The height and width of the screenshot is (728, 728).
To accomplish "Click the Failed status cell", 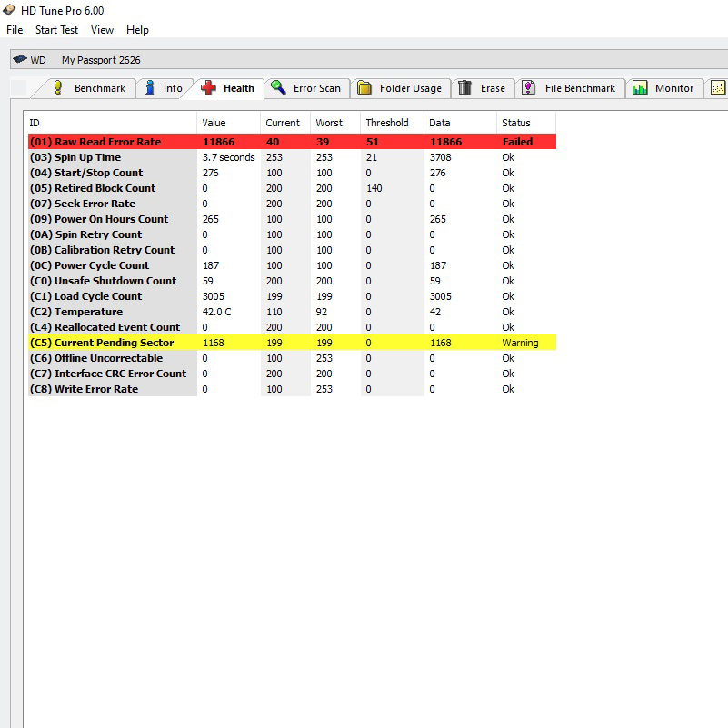I will (x=517, y=142).
